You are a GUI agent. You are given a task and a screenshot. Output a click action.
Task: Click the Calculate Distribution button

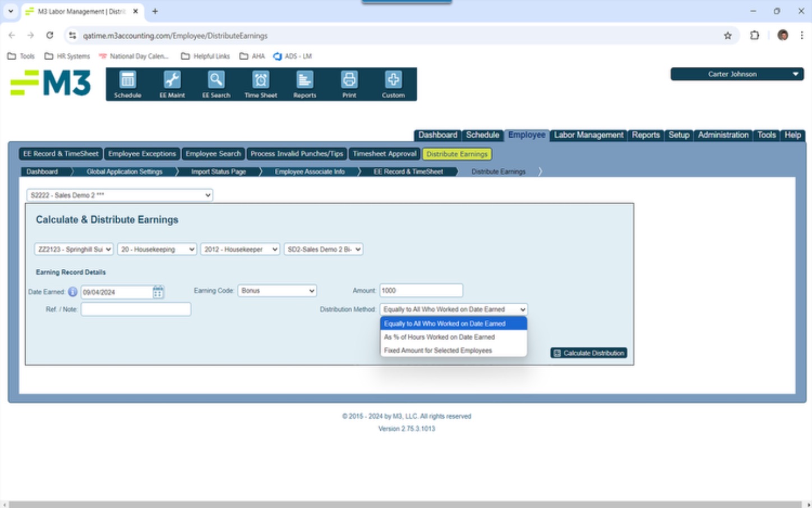[589, 353]
